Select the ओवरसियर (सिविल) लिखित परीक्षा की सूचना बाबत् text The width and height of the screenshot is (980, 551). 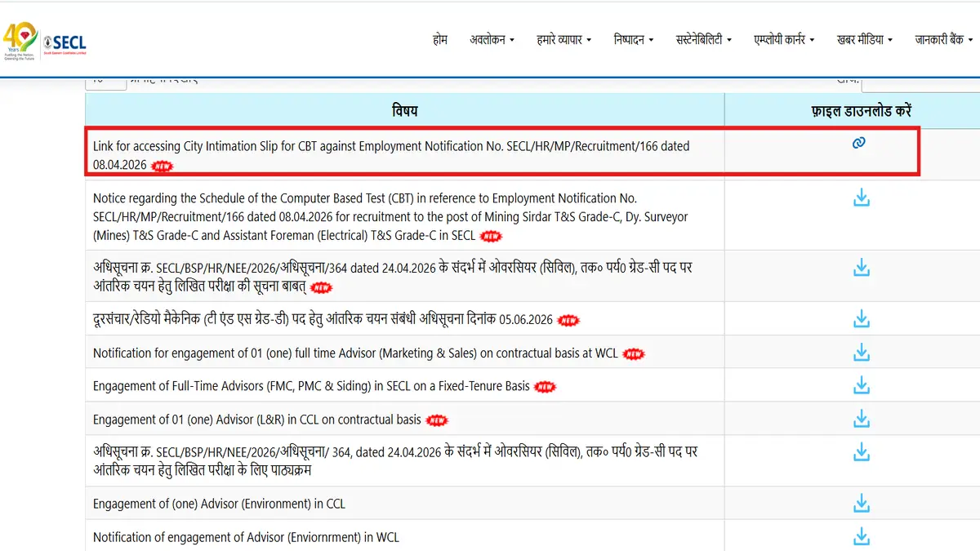(393, 276)
